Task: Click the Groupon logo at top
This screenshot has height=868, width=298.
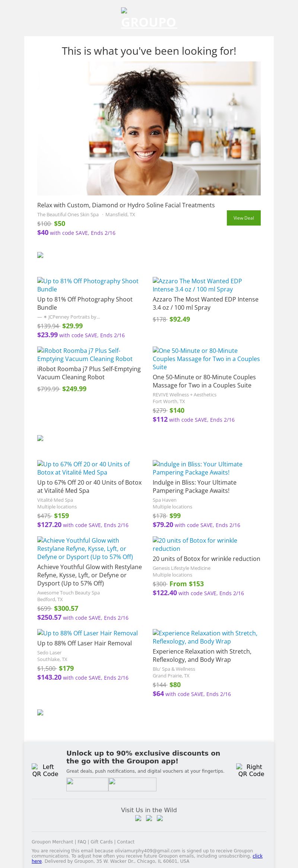Action: [x=149, y=19]
